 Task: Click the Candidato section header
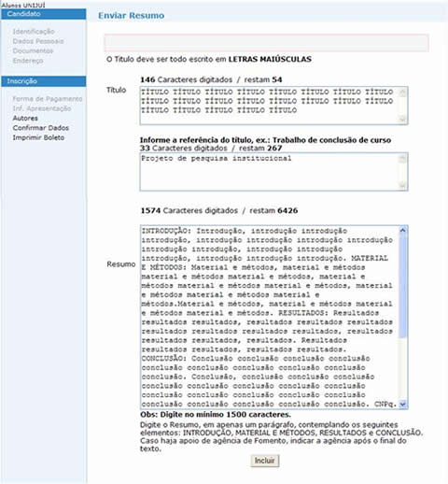coord(44,14)
